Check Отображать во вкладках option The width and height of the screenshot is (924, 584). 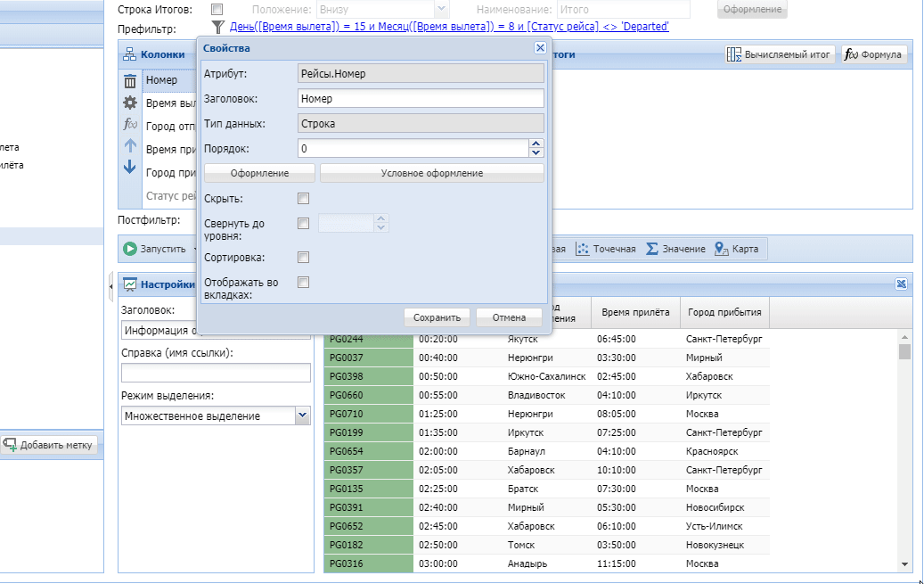coord(304,283)
